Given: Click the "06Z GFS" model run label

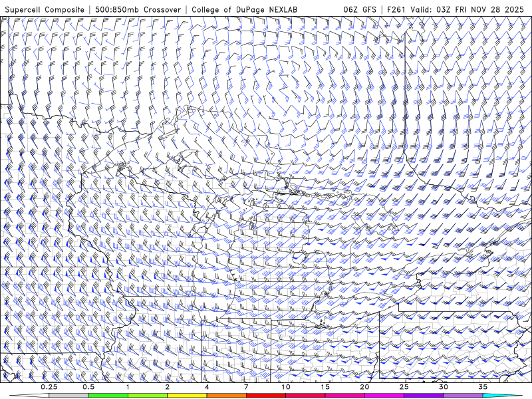Looking at the screenshot, I should coord(360,9).
